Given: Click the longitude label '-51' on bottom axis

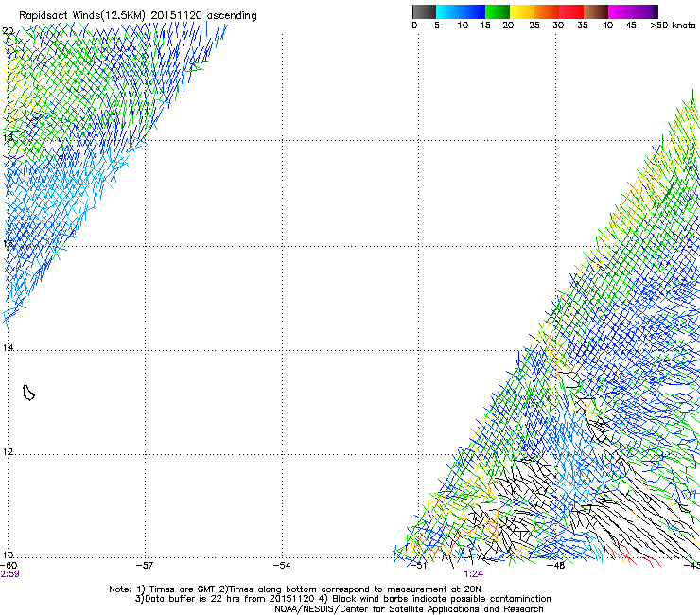Looking at the screenshot, I should coord(419,566).
